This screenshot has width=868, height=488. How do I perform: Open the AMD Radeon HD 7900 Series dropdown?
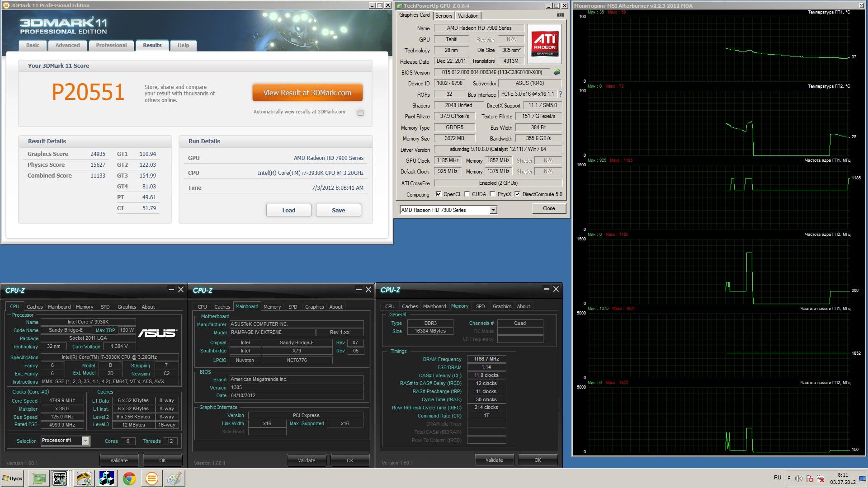[x=448, y=210]
